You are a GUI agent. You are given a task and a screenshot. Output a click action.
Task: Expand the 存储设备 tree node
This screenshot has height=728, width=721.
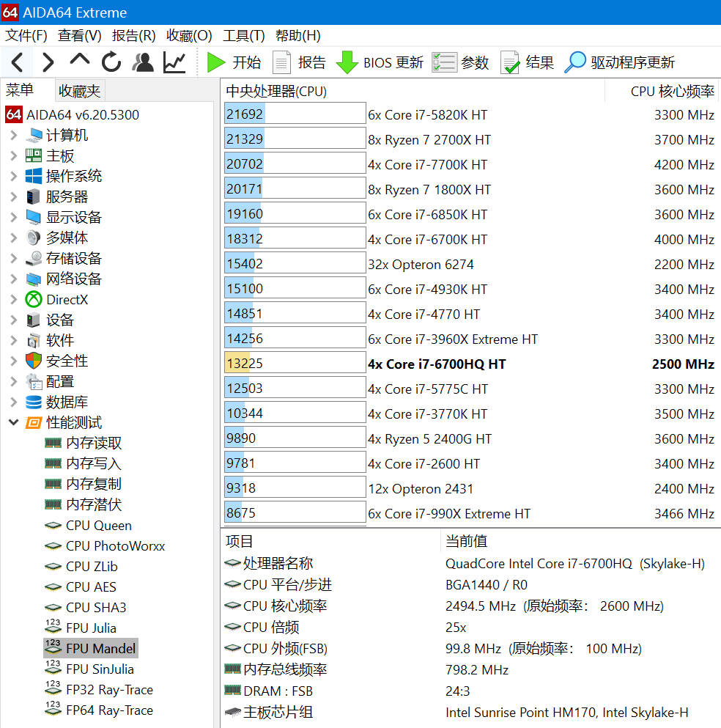pyautogui.click(x=13, y=258)
